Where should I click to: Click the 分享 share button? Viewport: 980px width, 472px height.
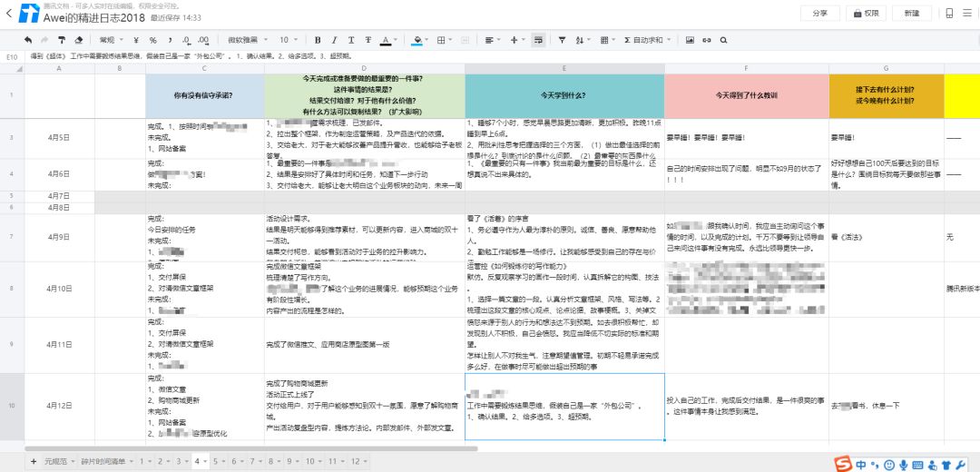(820, 13)
